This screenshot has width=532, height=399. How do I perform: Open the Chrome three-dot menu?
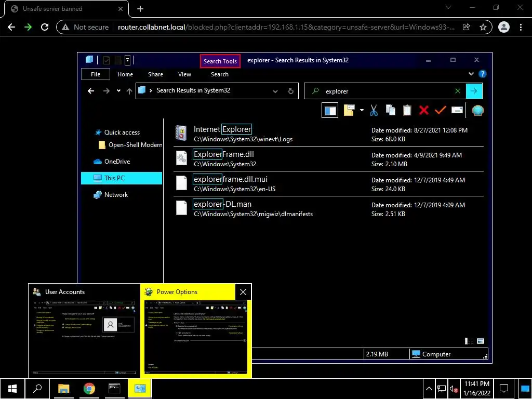[521, 27]
